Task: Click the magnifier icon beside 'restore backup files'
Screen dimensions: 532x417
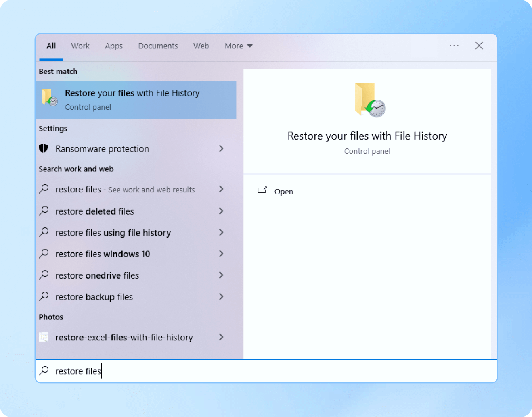Action: click(44, 296)
